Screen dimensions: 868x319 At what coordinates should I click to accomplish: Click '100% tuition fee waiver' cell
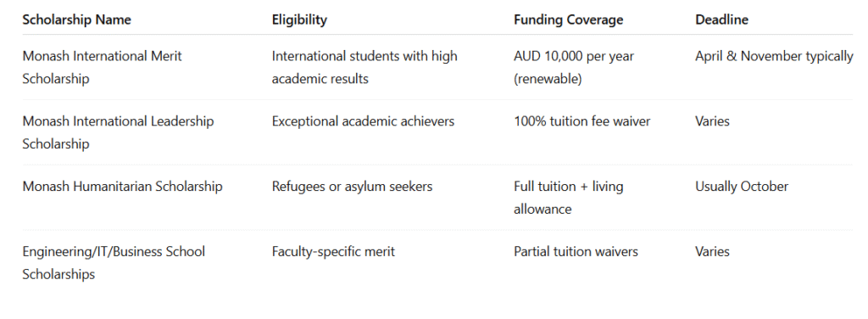coord(581,121)
